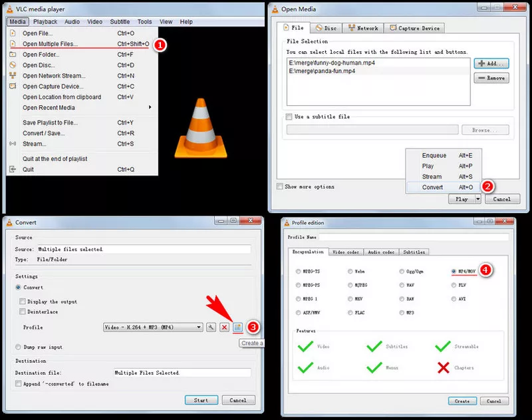Toggle Quit at the end of playlist
532x420 pixels.
[x=82, y=159]
